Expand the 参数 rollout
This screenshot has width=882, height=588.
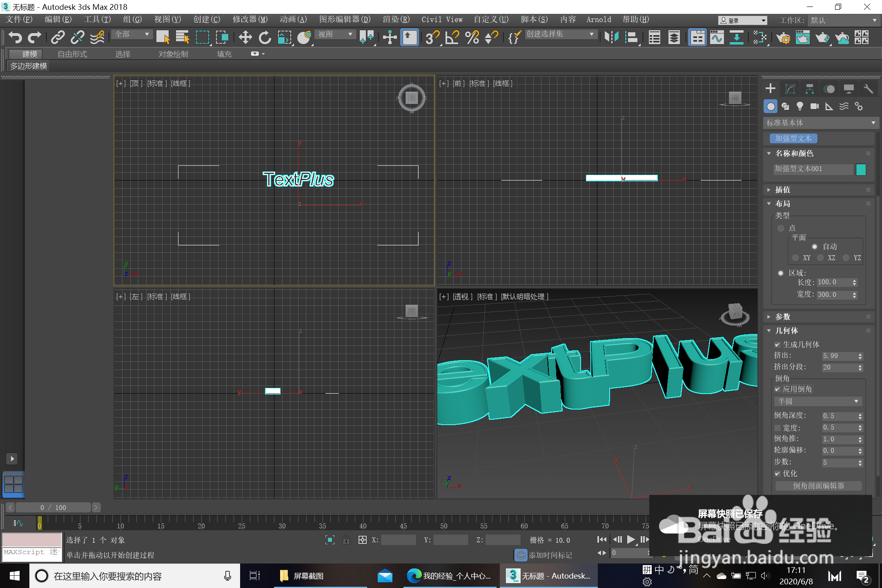(783, 317)
